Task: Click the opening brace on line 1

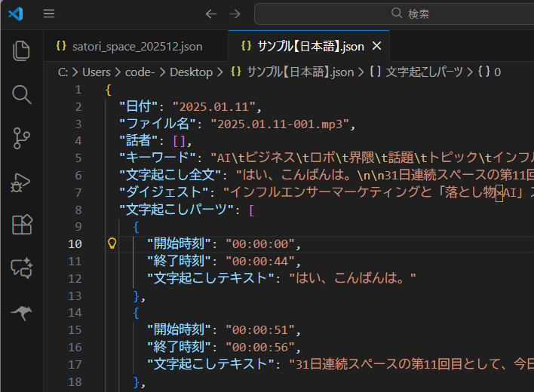Action: pyautogui.click(x=109, y=90)
